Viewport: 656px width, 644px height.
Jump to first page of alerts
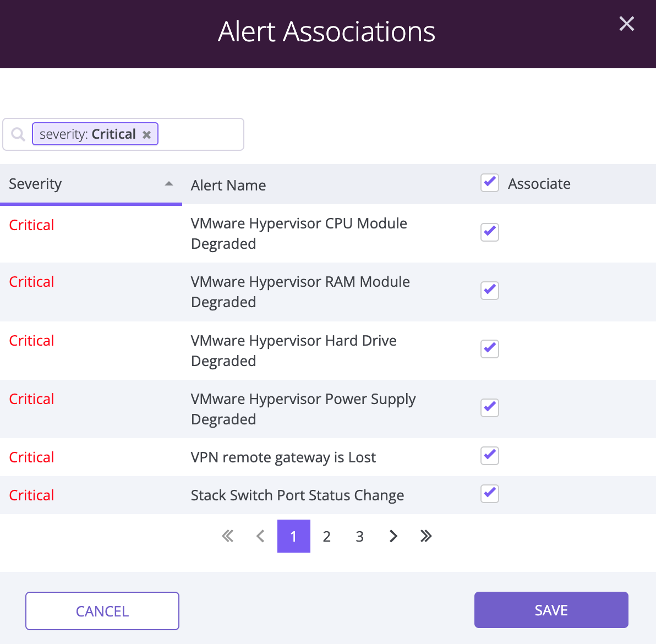(x=228, y=536)
